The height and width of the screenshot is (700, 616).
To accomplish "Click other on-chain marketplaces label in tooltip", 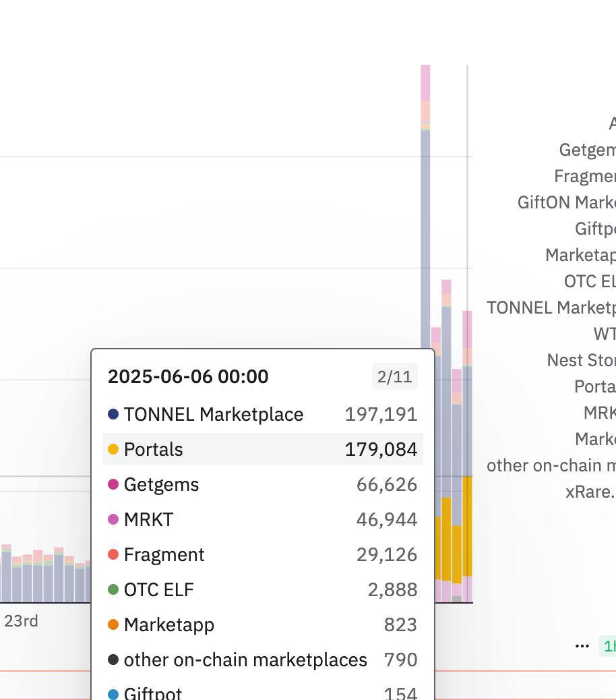I will point(246,660).
